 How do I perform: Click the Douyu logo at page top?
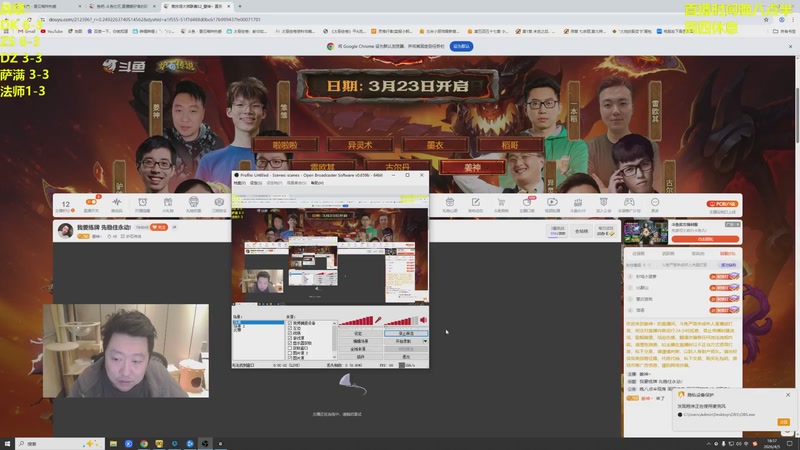(124, 66)
